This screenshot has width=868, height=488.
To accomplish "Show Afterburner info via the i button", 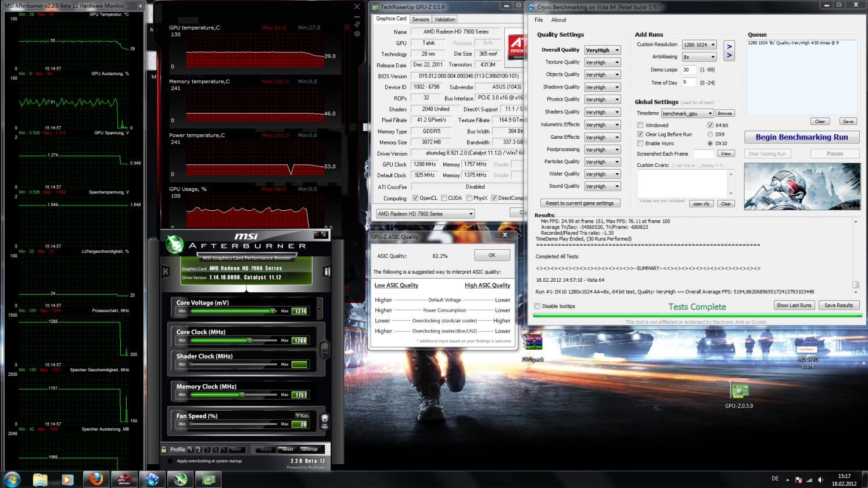I will [327, 271].
